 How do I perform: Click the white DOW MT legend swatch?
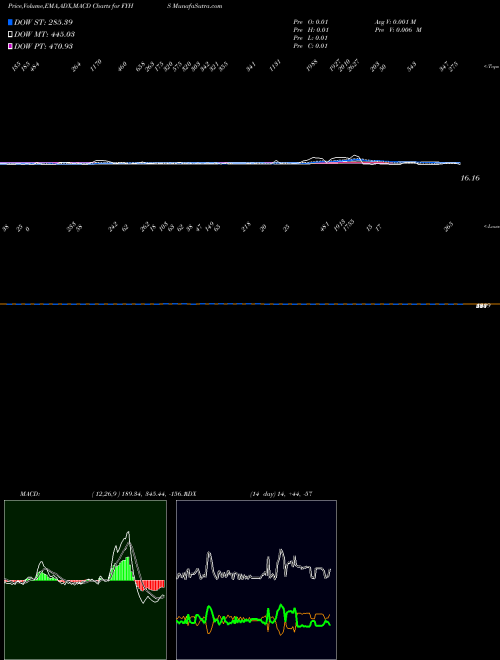click(10, 35)
